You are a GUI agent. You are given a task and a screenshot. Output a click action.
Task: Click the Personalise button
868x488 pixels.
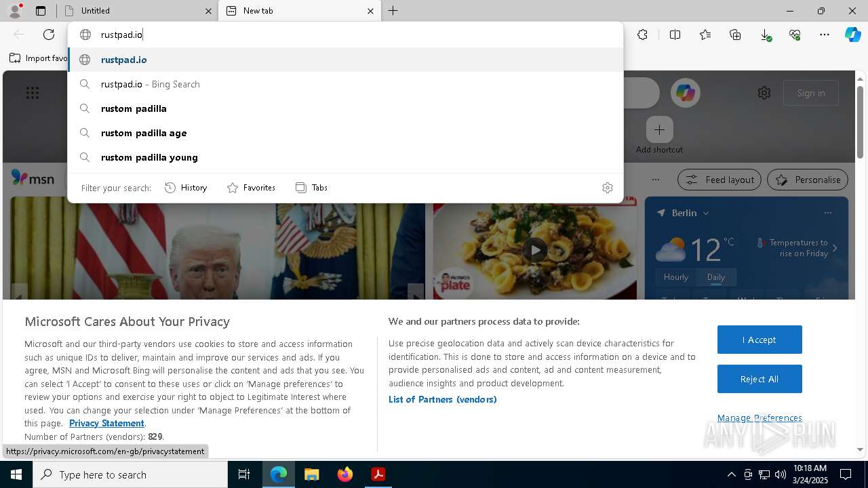coord(808,180)
